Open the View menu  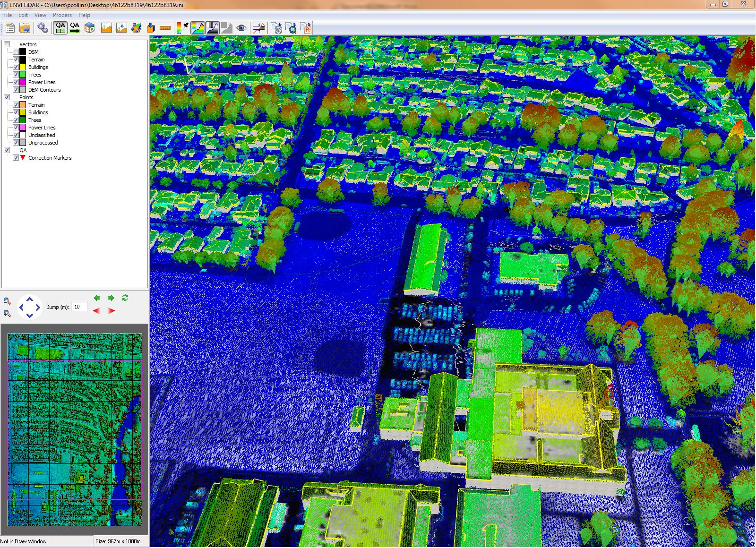tap(40, 15)
